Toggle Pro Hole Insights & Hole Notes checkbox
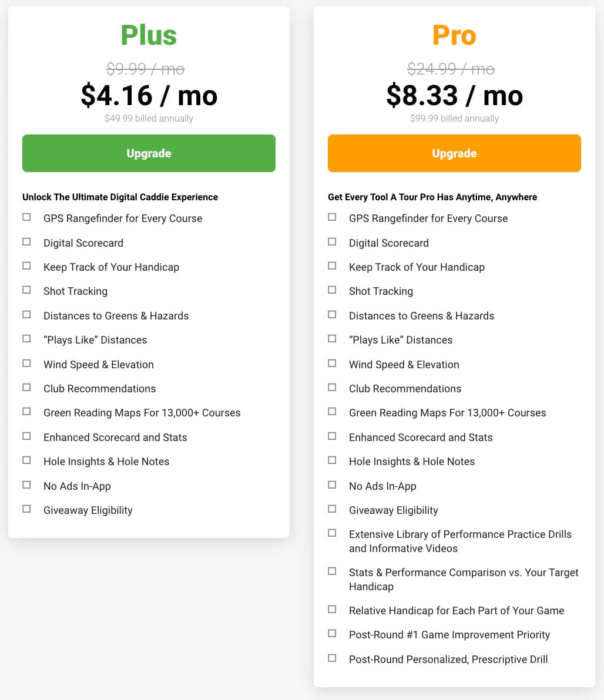The width and height of the screenshot is (604, 700). tap(332, 460)
